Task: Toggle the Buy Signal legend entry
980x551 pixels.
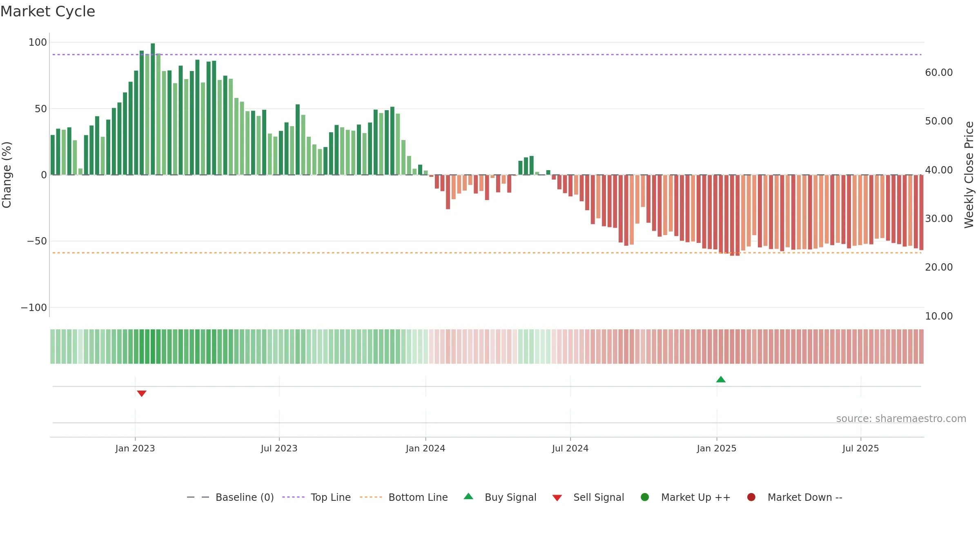Action: [x=500, y=498]
